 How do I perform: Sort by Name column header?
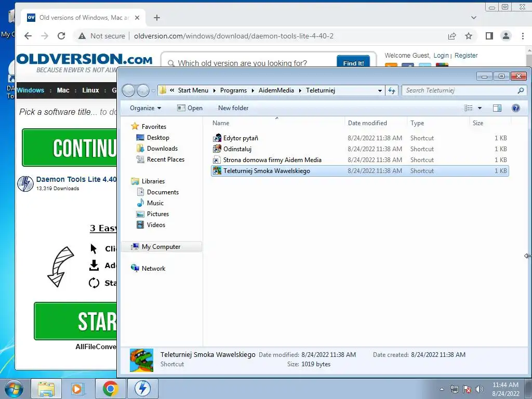pyautogui.click(x=220, y=123)
